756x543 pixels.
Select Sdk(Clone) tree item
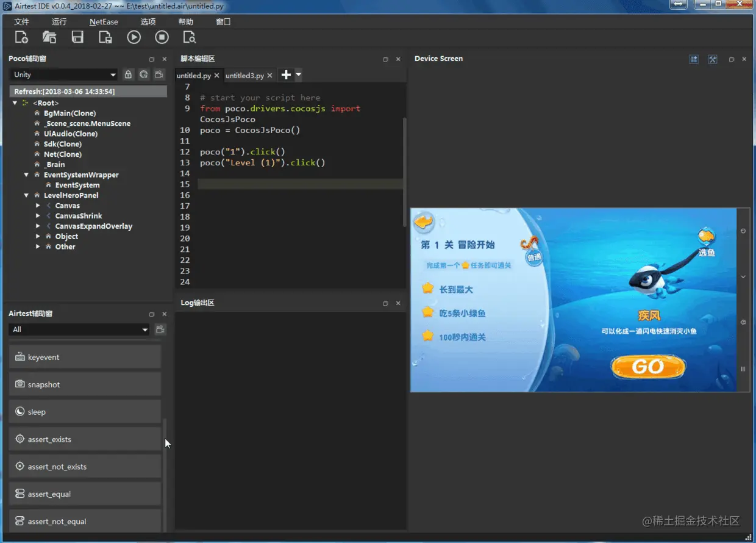tap(62, 145)
